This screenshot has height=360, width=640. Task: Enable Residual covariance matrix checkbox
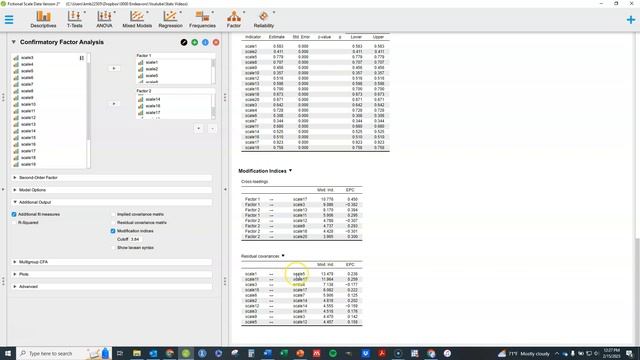tap(113, 222)
